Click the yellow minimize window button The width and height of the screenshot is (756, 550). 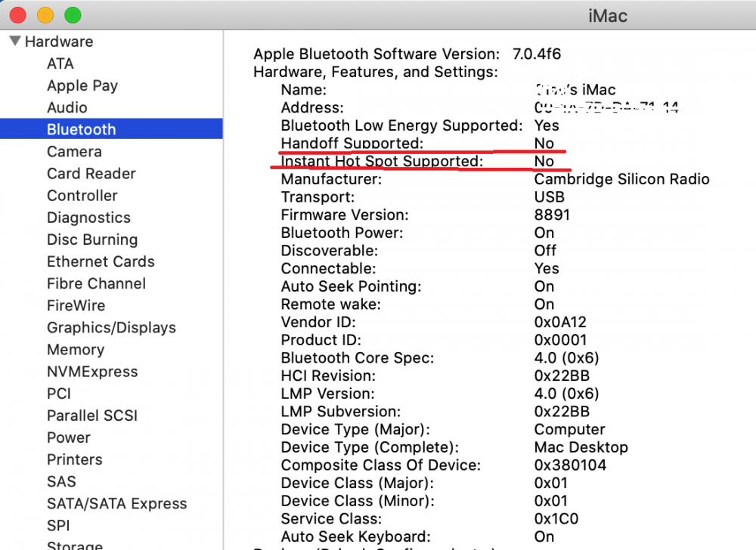45,15
